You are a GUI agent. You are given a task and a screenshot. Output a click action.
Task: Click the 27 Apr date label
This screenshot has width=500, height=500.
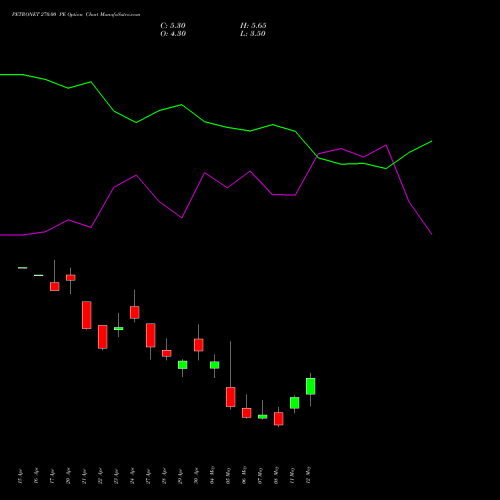(x=148, y=476)
